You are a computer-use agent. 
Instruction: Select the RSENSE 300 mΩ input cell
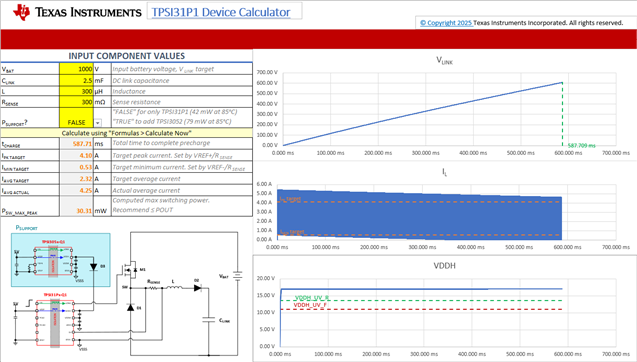click(76, 102)
